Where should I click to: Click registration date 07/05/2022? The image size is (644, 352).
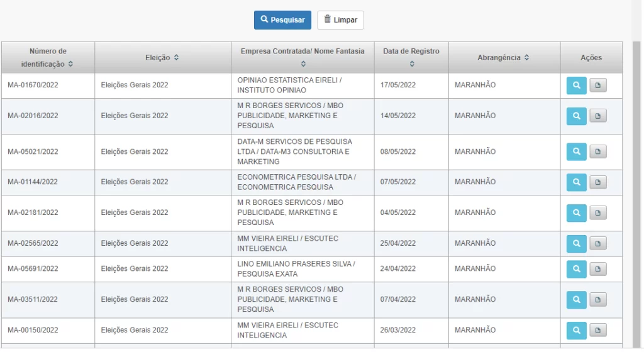click(x=398, y=182)
